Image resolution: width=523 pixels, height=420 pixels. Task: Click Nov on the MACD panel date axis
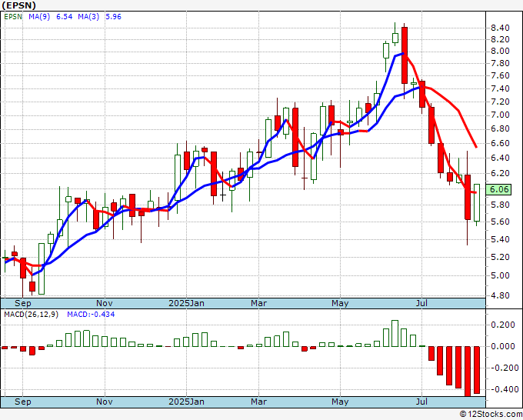click(105, 402)
